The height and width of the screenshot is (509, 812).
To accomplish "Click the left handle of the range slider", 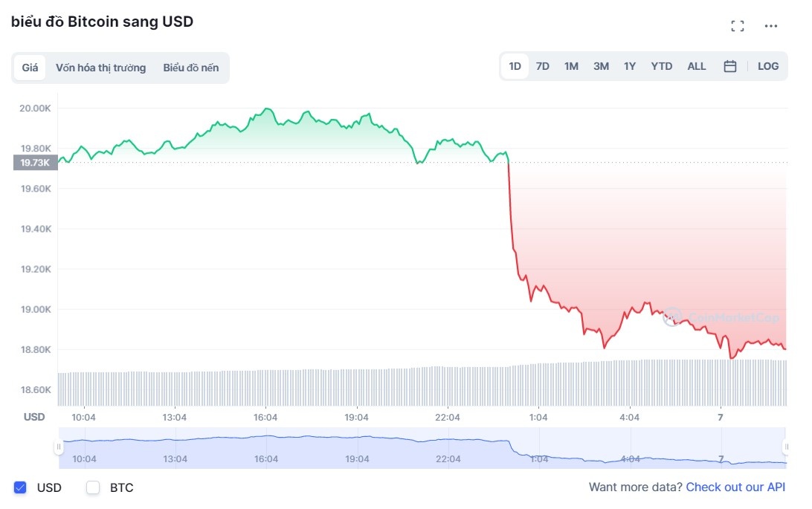I will (x=59, y=447).
